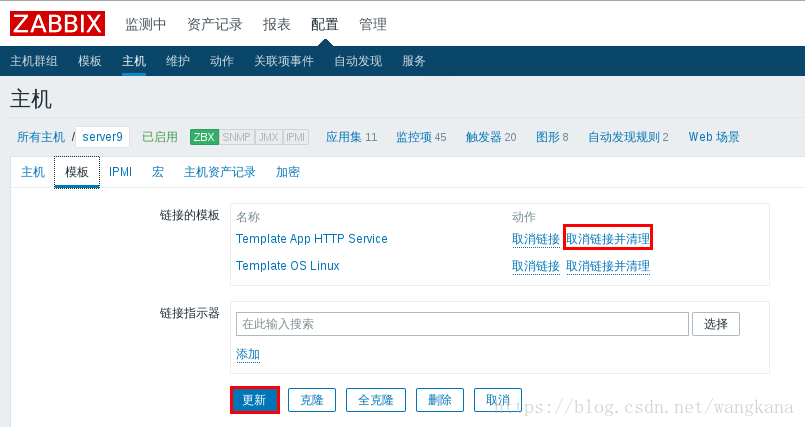Go to 主机群组 submenu
This screenshot has height=427, width=805.
click(34, 61)
